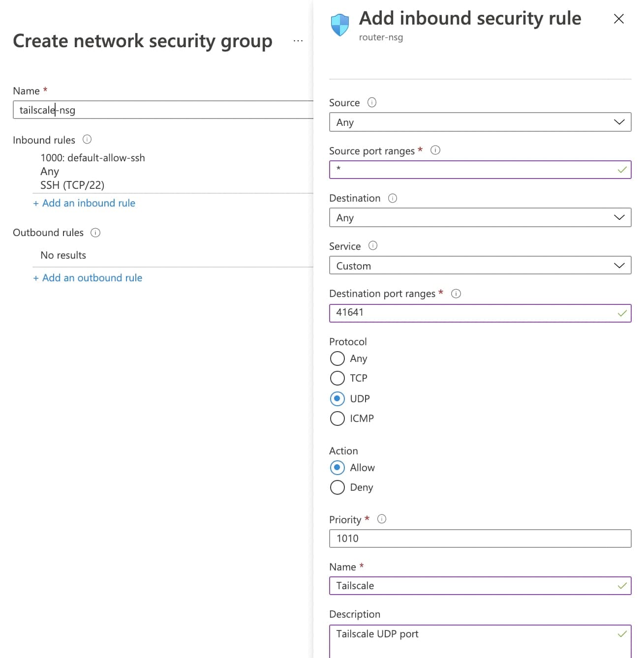Click the Outbound rules info icon
The height and width of the screenshot is (658, 644).
tap(96, 233)
